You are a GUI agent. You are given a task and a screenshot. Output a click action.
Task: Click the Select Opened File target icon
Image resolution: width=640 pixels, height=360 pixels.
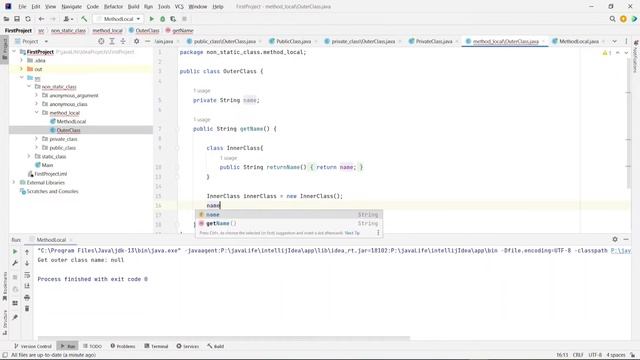101,41
